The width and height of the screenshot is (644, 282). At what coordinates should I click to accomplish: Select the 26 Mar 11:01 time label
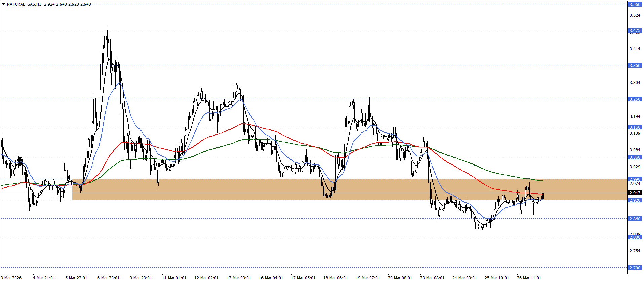click(529, 278)
